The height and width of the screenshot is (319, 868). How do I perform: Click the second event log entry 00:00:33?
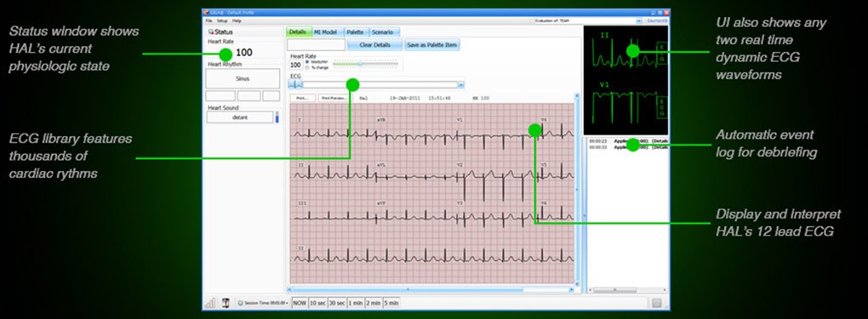coord(628,147)
